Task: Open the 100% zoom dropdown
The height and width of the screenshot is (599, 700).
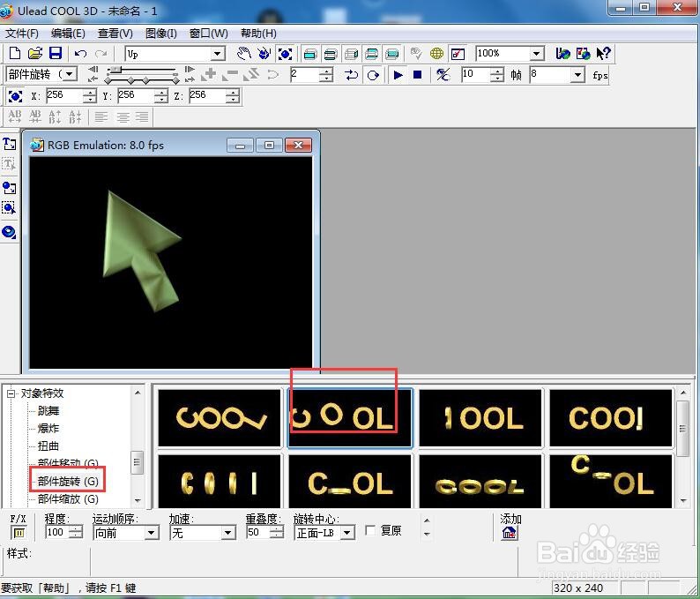Action: [x=537, y=54]
